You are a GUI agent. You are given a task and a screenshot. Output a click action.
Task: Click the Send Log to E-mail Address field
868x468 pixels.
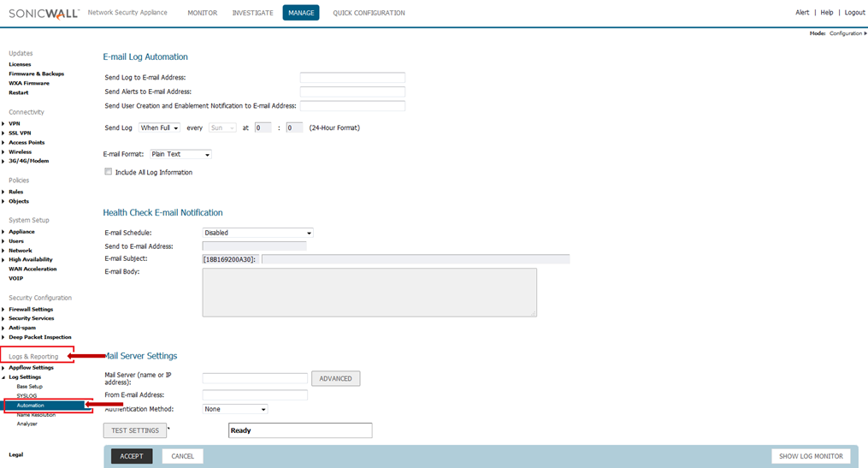[351, 78]
